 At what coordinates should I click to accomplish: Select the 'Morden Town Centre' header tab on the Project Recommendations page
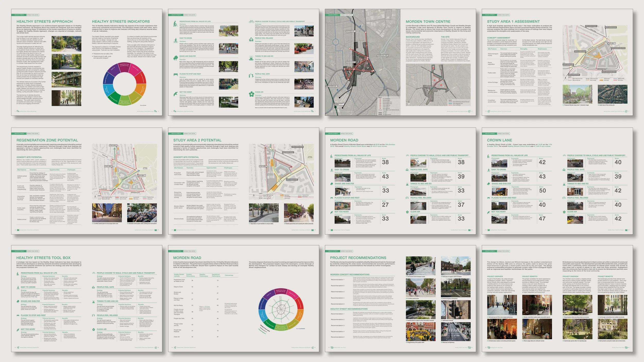(346, 251)
